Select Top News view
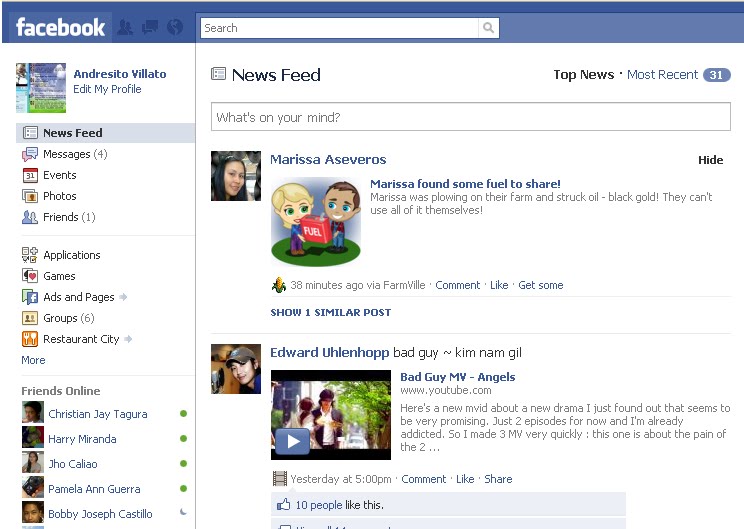Screen dimensions: 744x529 click(x=584, y=74)
